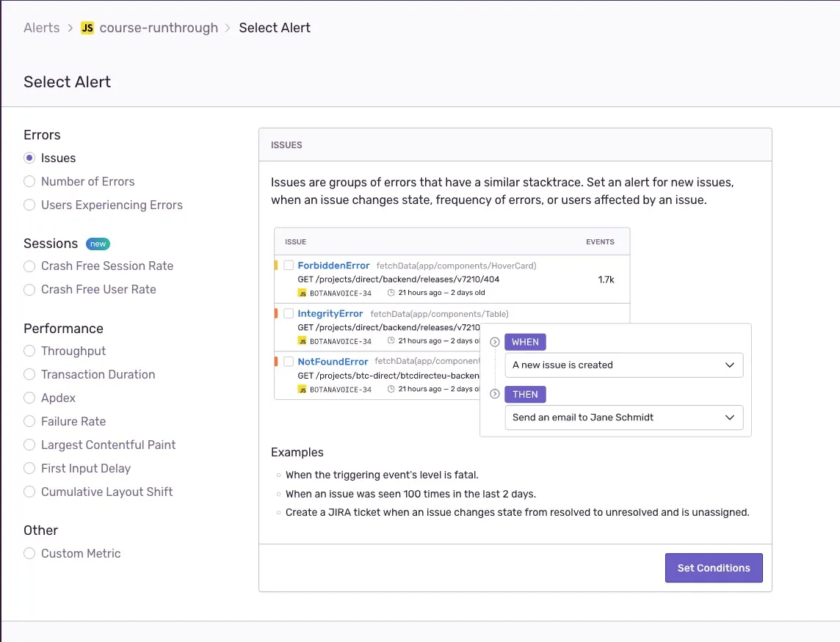This screenshot has width=840, height=642.
Task: Choose Users Experiencing Errors option
Action: [x=29, y=205]
